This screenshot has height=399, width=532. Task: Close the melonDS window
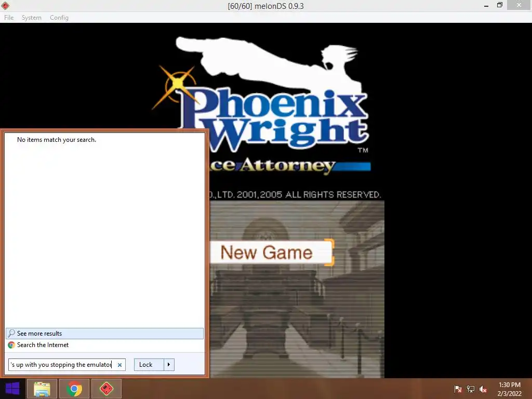click(519, 5)
